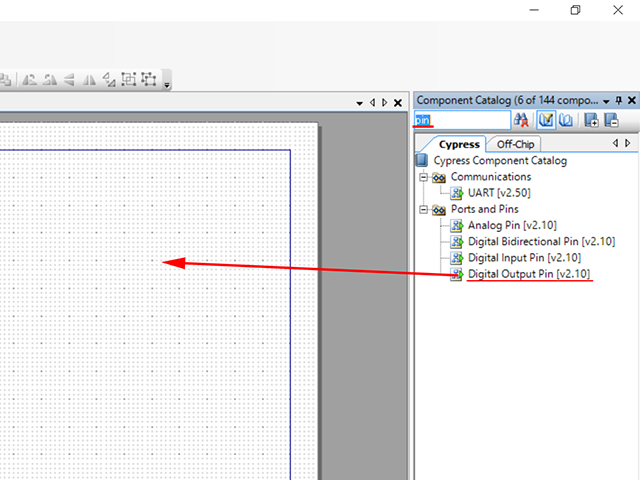Click the Analog Pin component icon

point(457,225)
